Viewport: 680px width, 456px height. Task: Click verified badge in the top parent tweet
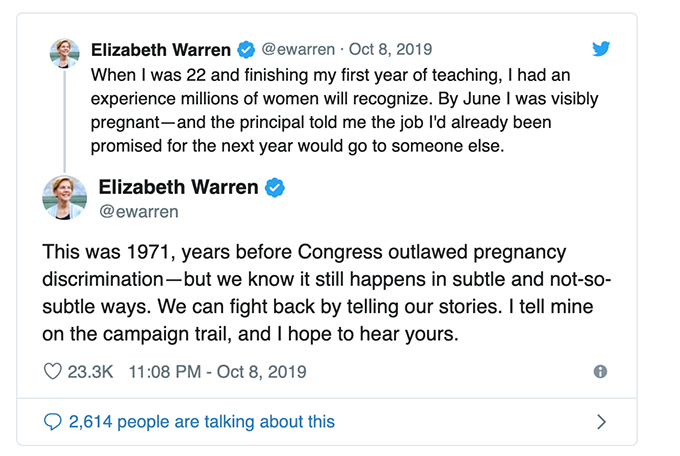point(247,49)
